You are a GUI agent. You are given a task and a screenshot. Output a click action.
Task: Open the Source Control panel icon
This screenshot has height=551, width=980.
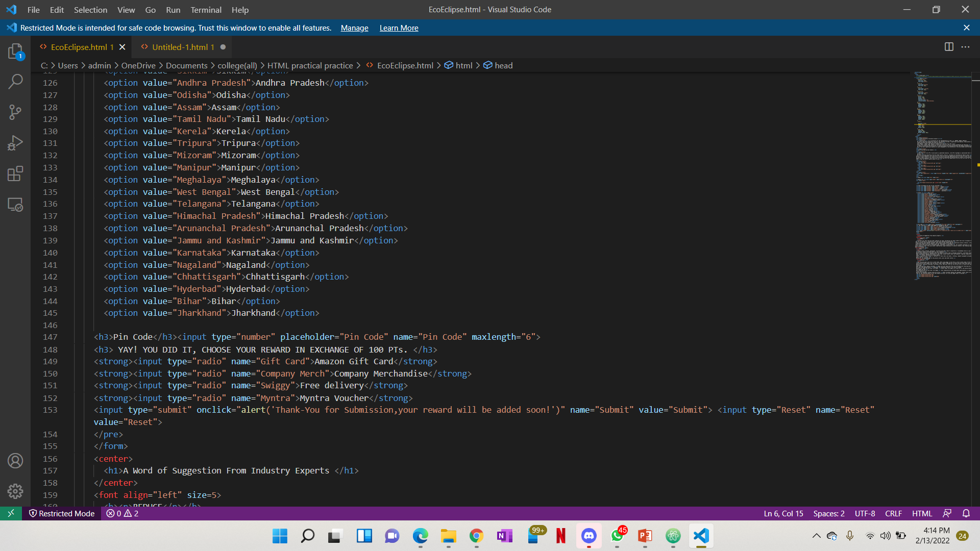pos(15,112)
